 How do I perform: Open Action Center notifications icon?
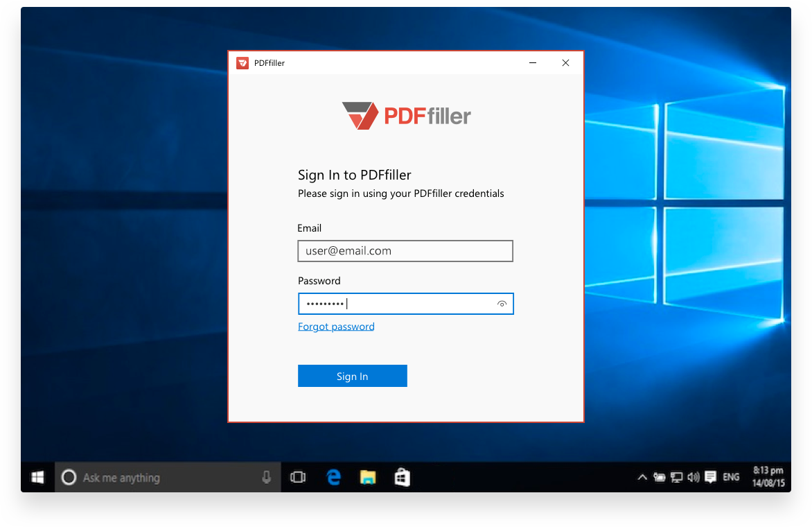tap(711, 477)
